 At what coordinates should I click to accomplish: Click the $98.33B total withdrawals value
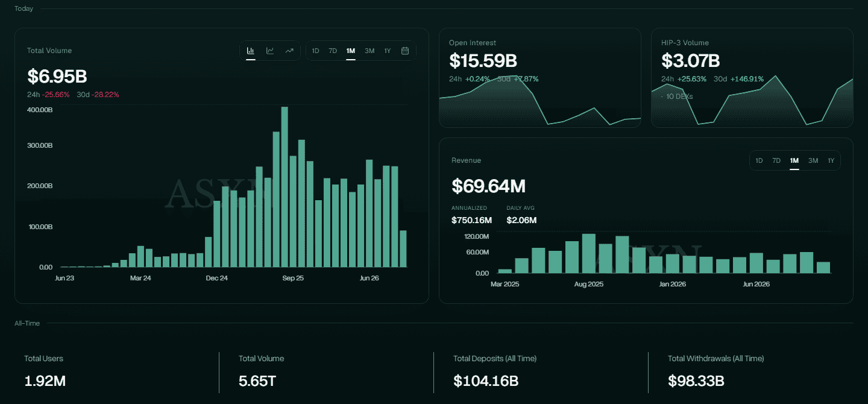(x=696, y=381)
